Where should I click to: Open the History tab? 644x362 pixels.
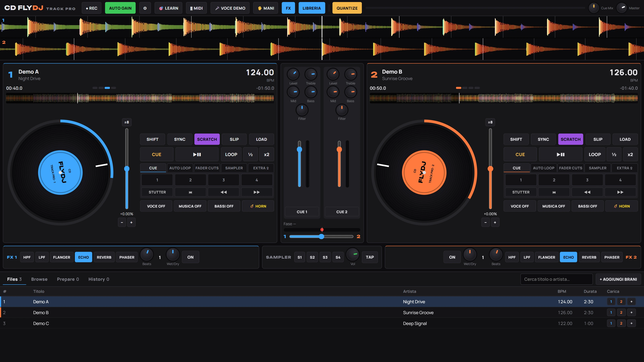(99, 279)
